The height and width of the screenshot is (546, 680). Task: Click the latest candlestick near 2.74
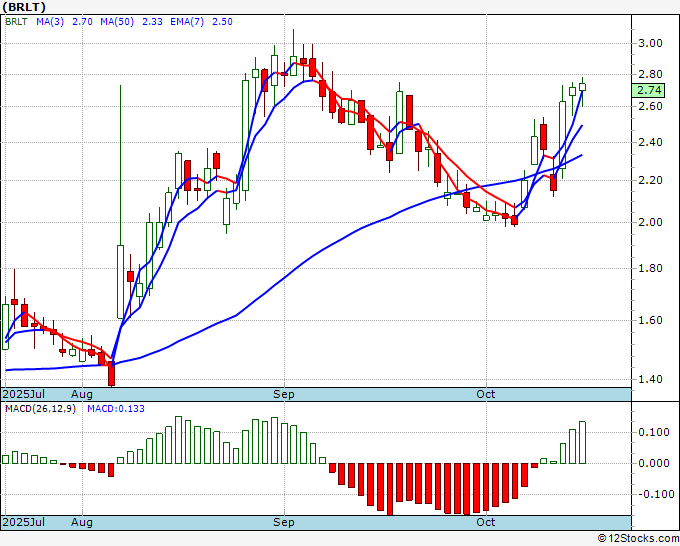582,87
